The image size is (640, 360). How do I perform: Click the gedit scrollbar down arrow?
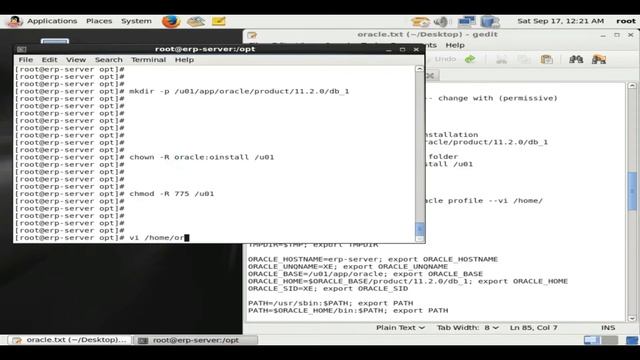click(x=632, y=318)
